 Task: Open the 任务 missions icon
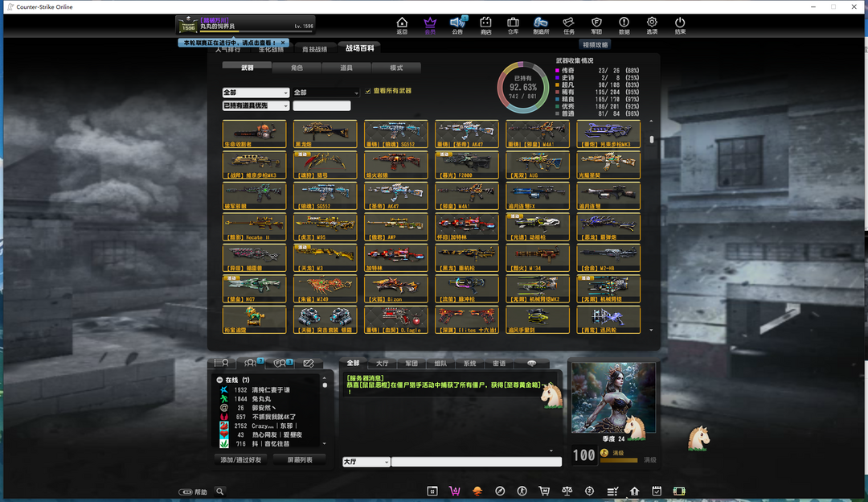coord(568,25)
